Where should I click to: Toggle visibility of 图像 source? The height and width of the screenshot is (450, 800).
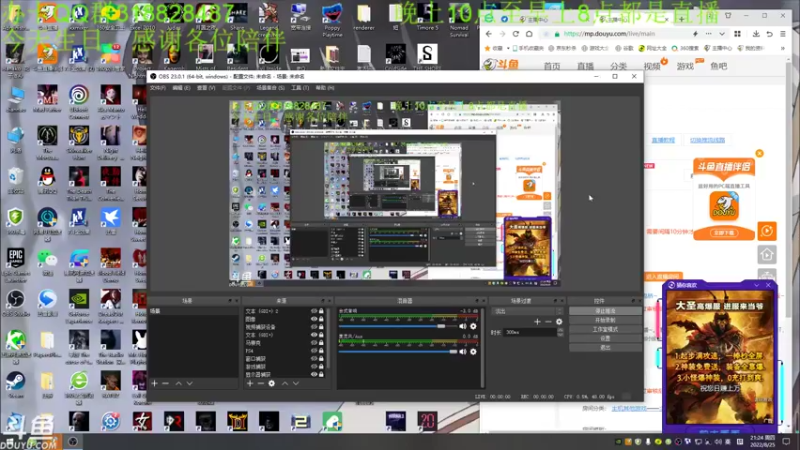tap(314, 319)
